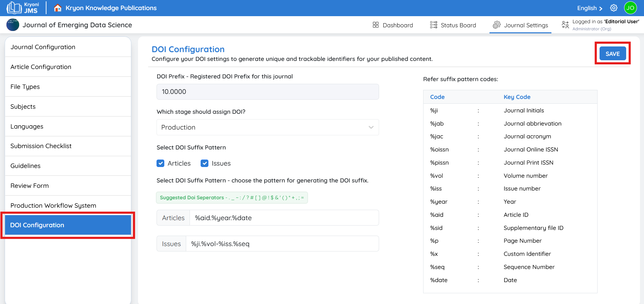Screen dimensions: 644x304
Task: Uncheck the Articles checkbox
Action: (161, 163)
